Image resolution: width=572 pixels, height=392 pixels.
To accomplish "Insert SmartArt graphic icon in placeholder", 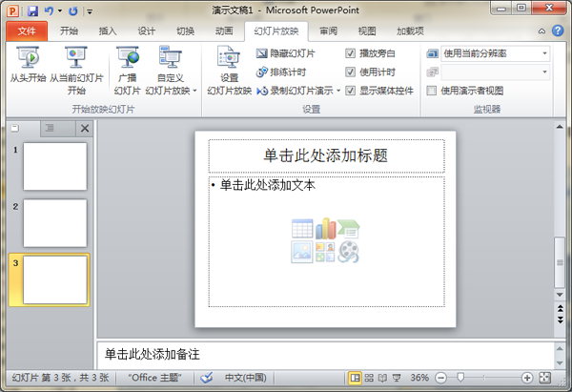I will coord(349,229).
